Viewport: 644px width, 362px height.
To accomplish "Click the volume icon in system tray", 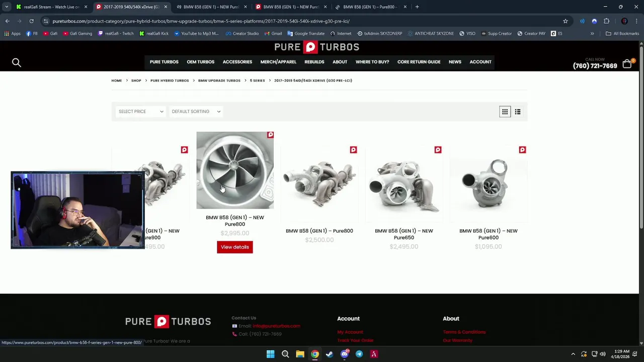I will pos(603,354).
